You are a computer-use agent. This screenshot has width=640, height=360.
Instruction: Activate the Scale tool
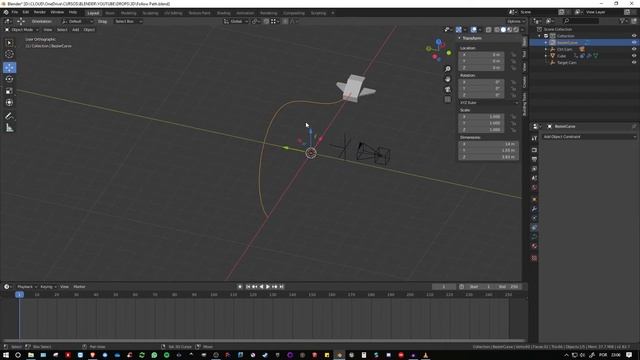[x=9, y=91]
